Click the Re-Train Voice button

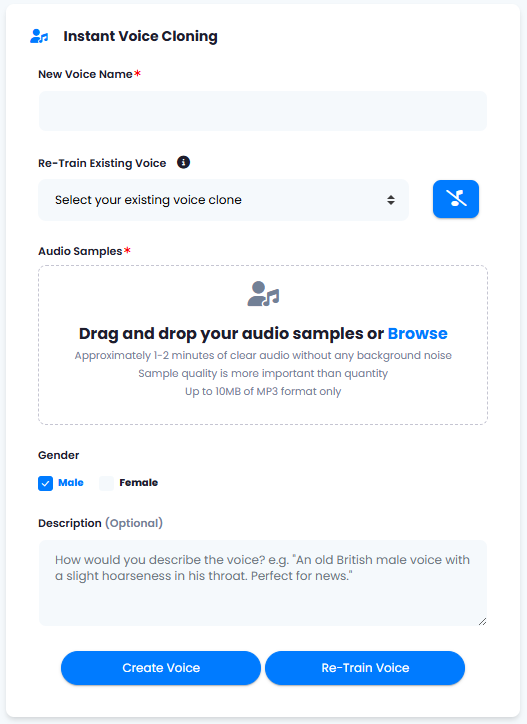[365, 668]
